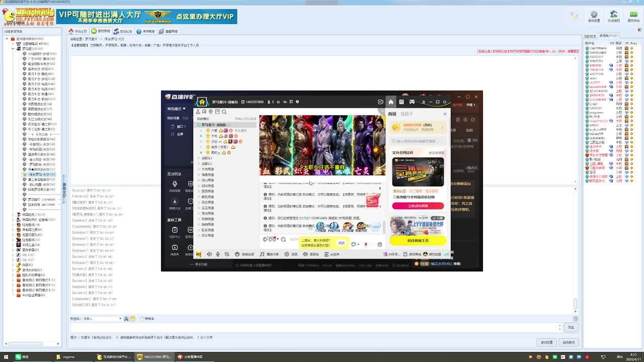Screen dimensions: 644x362
Task: Open the system settings gear icon
Action: pos(594,15)
